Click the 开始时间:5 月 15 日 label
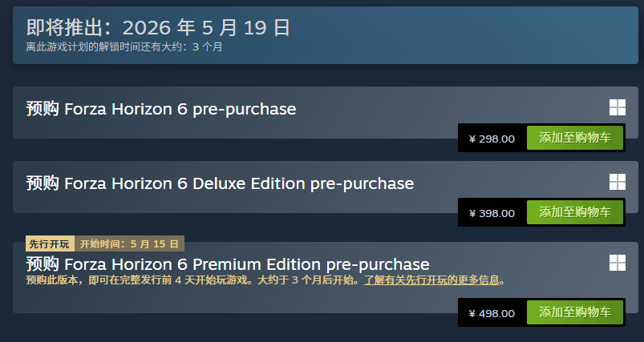Screen dimensions: 644x342 130,243
